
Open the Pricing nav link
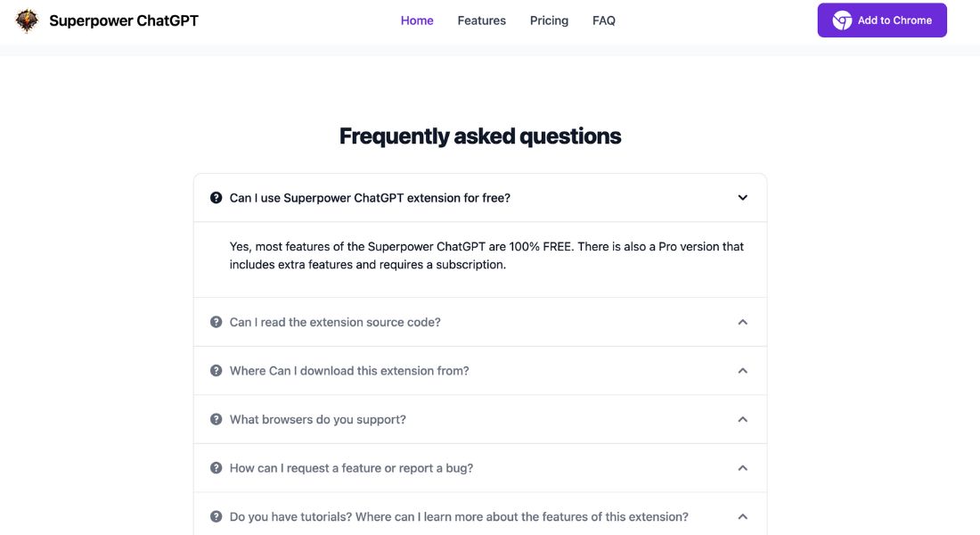pos(550,21)
